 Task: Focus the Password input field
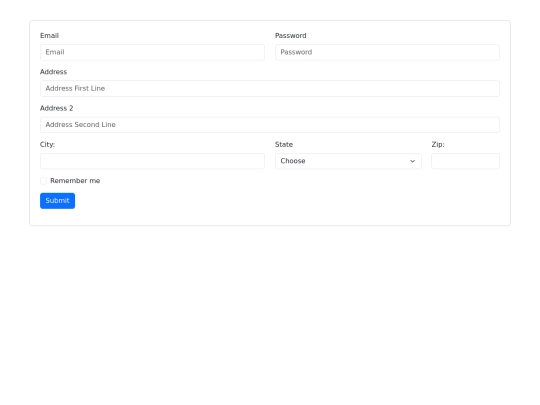click(x=387, y=52)
